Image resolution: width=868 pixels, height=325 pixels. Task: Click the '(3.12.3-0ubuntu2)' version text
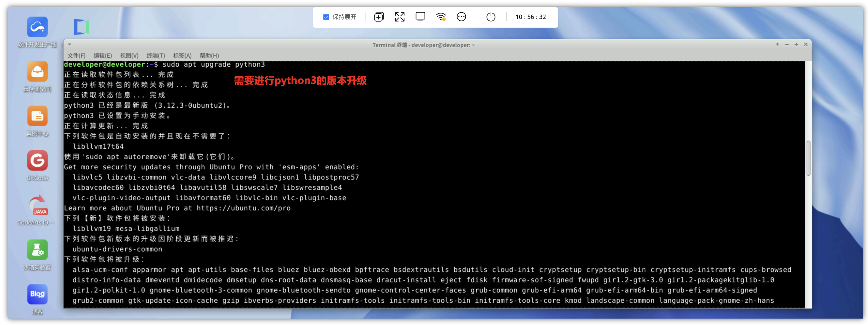[x=190, y=106]
